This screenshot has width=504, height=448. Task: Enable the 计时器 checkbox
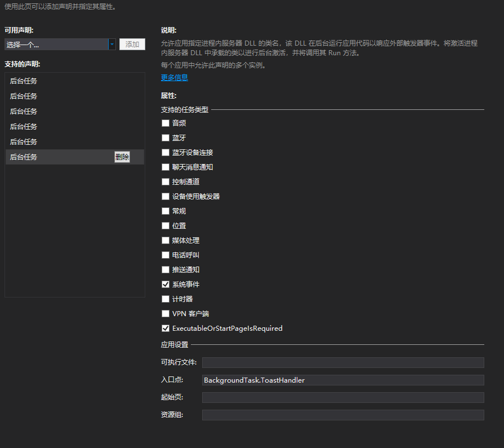click(166, 299)
